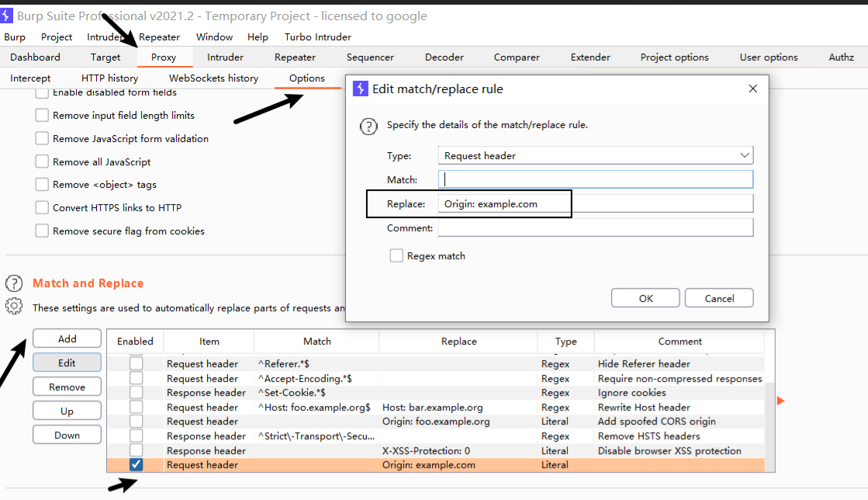The image size is (868, 500).
Task: Enable the Rewrite Host header rule
Action: pyautogui.click(x=136, y=407)
